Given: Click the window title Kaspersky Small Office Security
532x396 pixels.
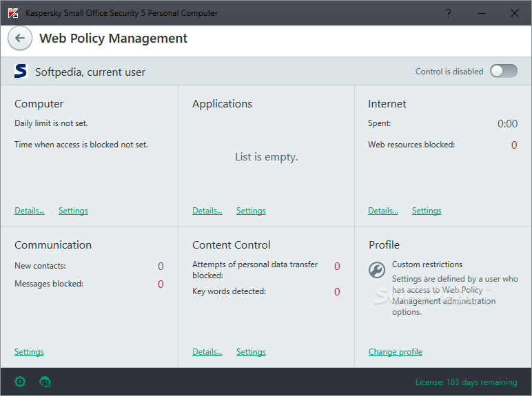Looking at the screenshot, I should point(122,13).
